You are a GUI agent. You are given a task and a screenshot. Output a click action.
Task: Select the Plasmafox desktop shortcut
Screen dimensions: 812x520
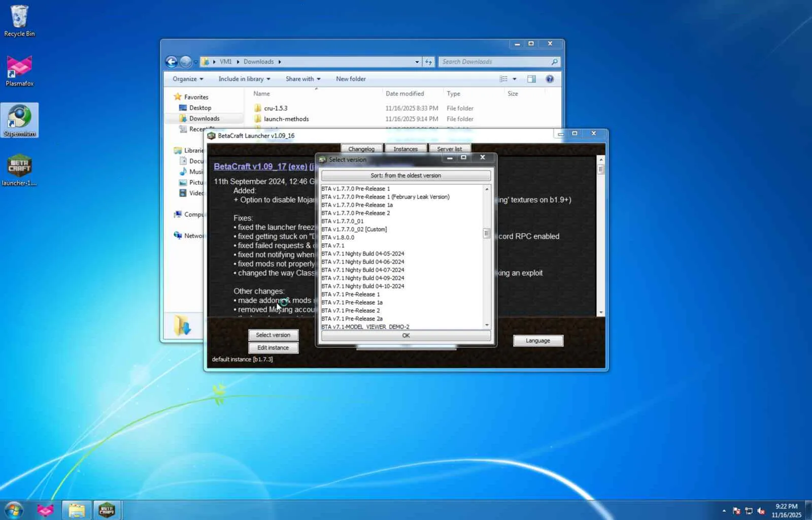(x=19, y=71)
